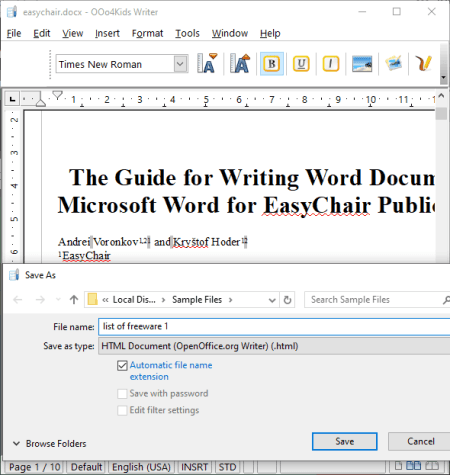Open the Insert menu
Screen dimensions: 450x475
point(107,33)
